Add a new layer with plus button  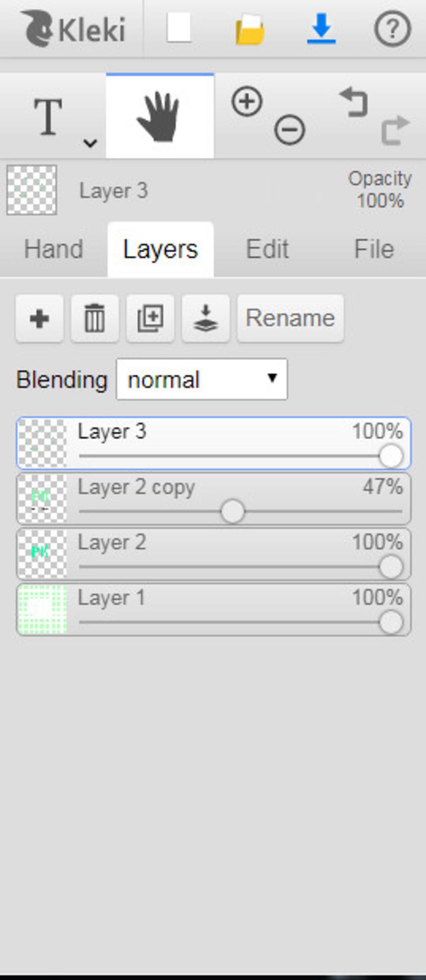click(x=40, y=319)
